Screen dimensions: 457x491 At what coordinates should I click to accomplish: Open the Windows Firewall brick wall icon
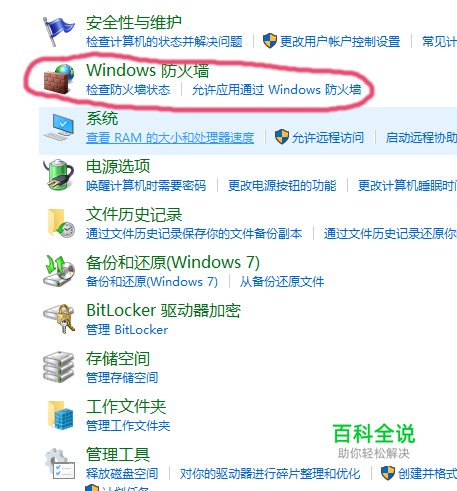(x=59, y=79)
